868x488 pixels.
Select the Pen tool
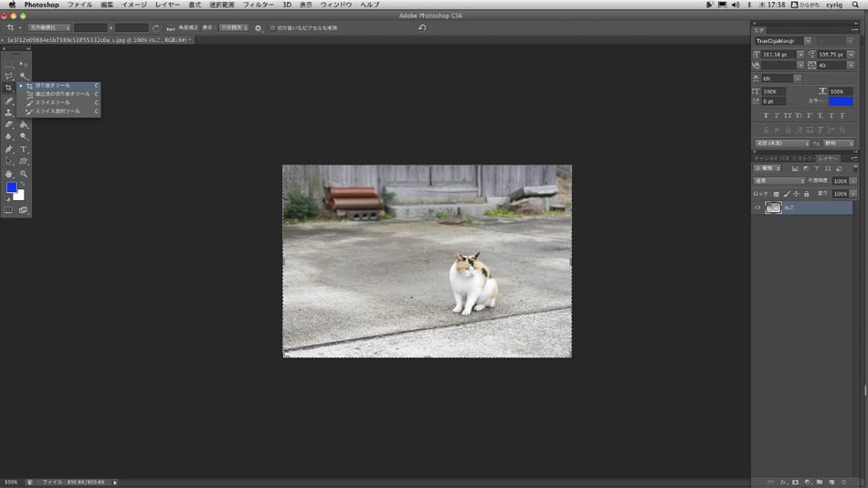[9, 149]
